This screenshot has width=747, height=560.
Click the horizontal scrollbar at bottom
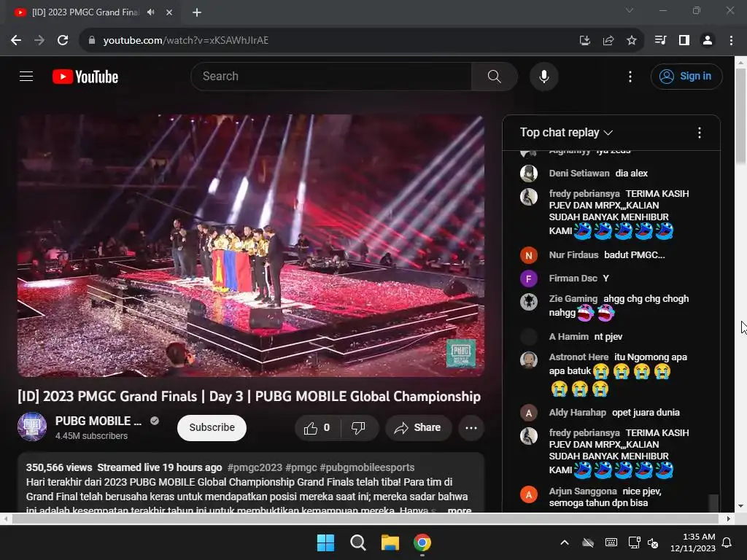(x=365, y=519)
